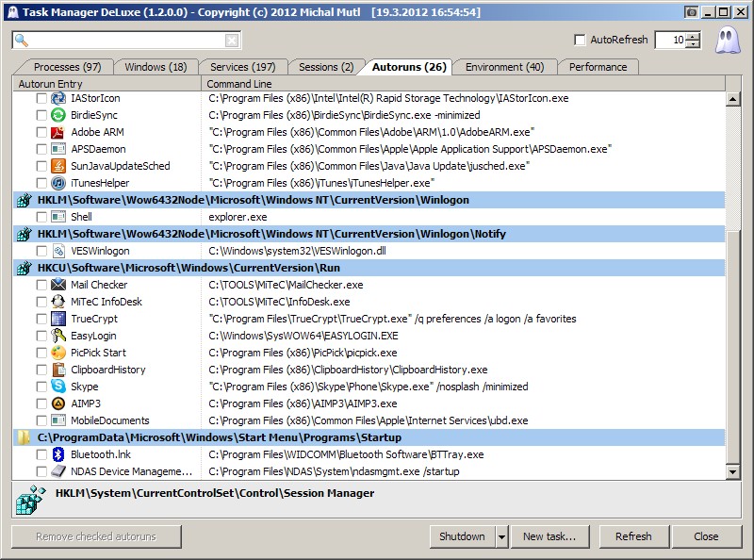Click the VESWinlogon dll icon
Screen dimensions: 754x560
point(58,251)
